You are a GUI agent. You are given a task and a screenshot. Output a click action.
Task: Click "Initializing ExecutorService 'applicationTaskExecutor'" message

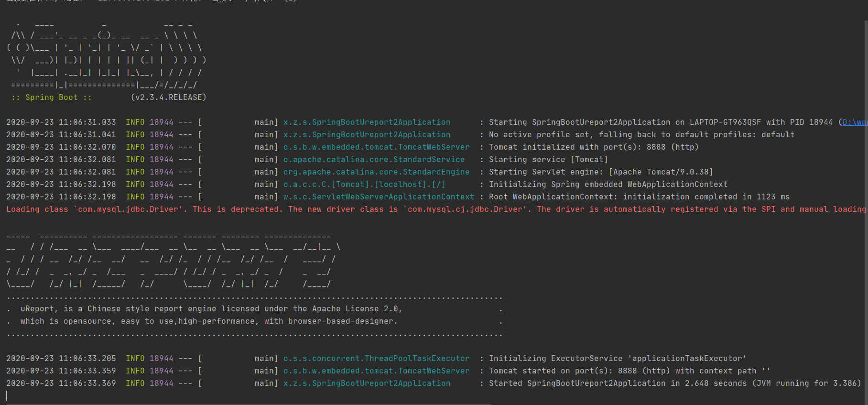coord(618,359)
